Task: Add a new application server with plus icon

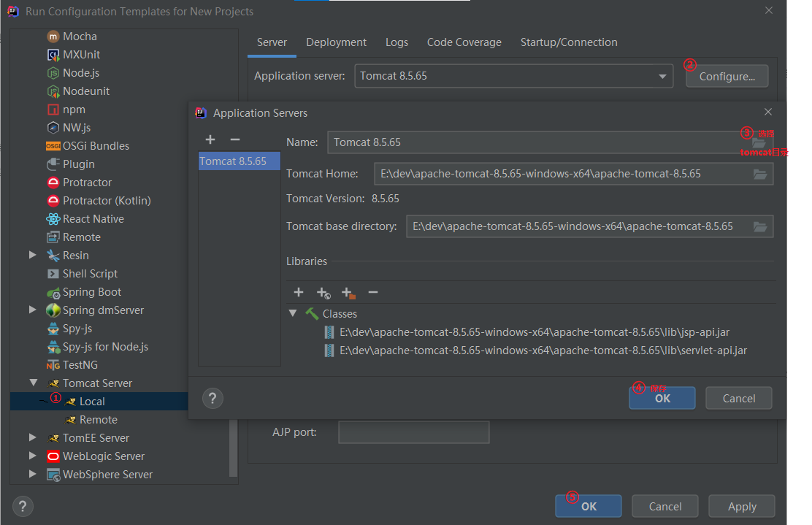Action: pos(210,139)
